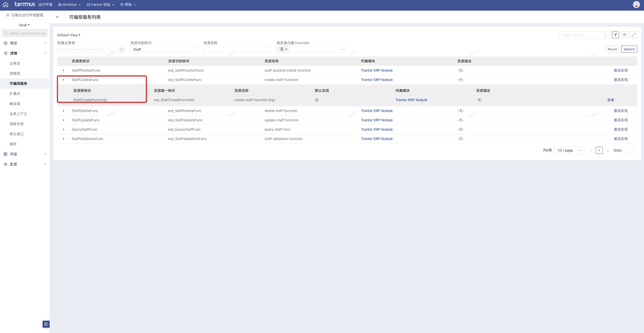Screen dimensions: 644x333
Task: Click 查看 link for StaffCreateFuncImpl
Action: [x=610, y=100]
